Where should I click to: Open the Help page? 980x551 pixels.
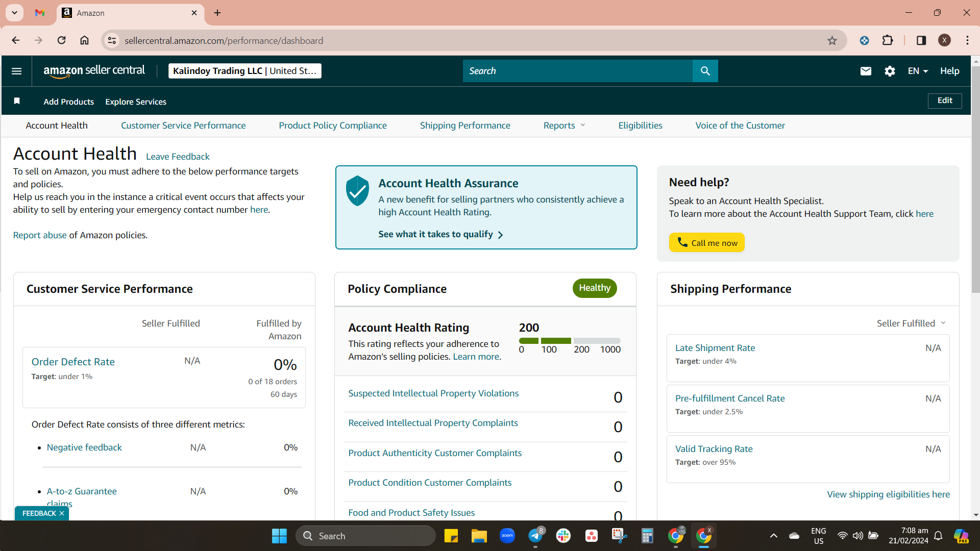pos(950,71)
